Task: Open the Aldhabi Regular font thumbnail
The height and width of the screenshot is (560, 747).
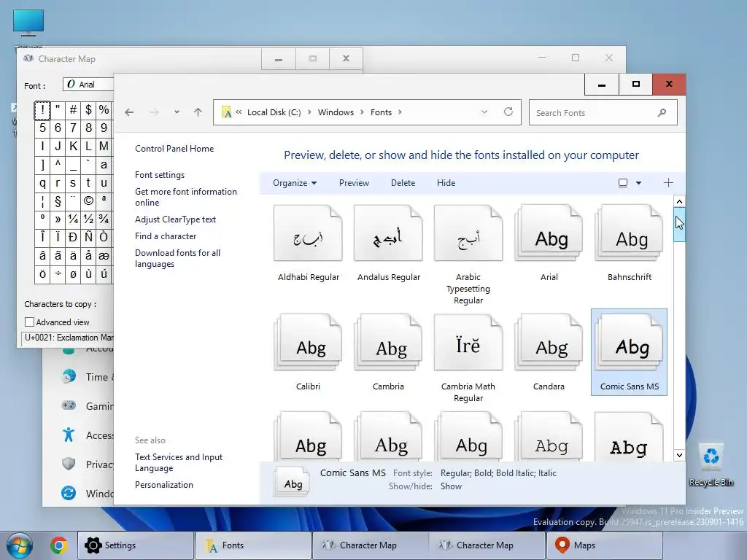Action: (308, 233)
